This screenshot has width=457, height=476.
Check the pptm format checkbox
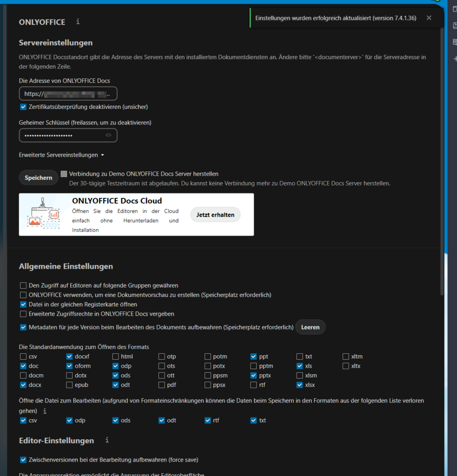click(253, 366)
